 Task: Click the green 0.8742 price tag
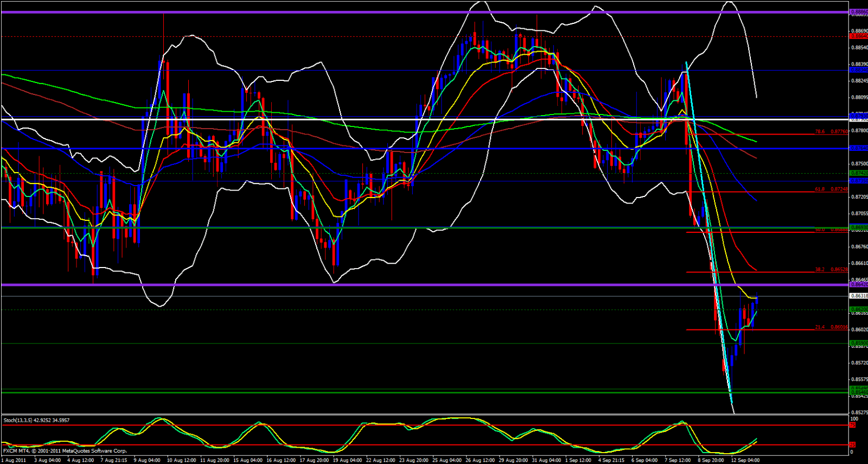[x=858, y=173]
